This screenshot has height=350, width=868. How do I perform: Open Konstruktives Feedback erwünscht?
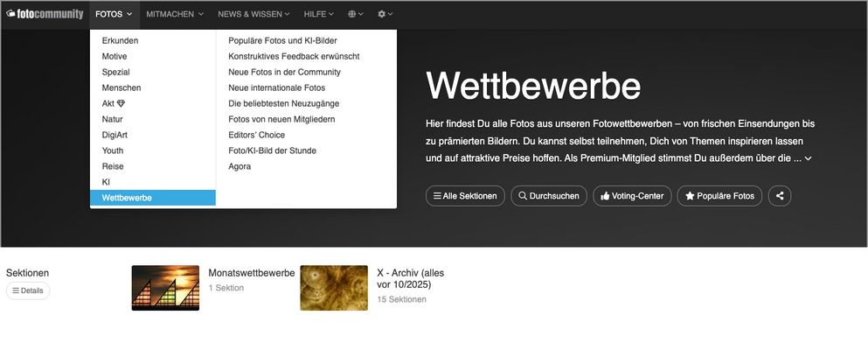294,57
